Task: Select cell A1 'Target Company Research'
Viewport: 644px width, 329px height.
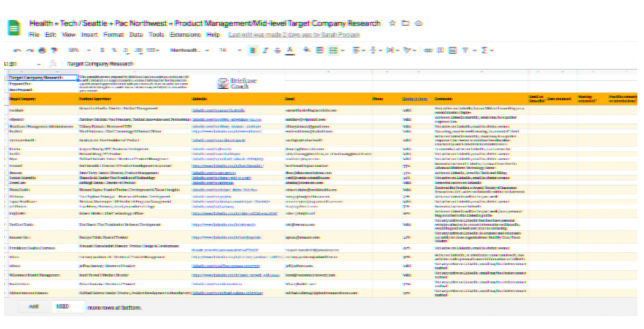Action: click(x=43, y=78)
